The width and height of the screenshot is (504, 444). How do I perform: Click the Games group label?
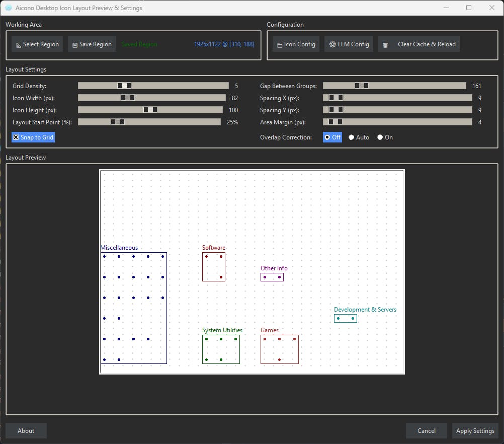coord(270,330)
